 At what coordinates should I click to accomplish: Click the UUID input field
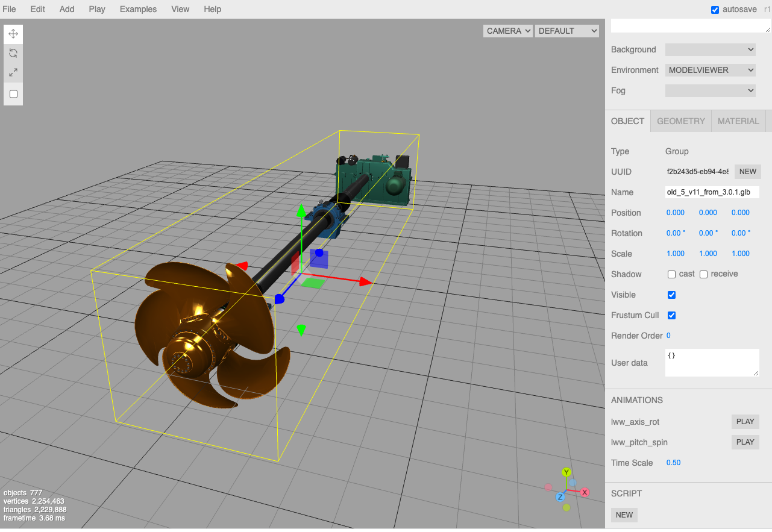tap(697, 172)
